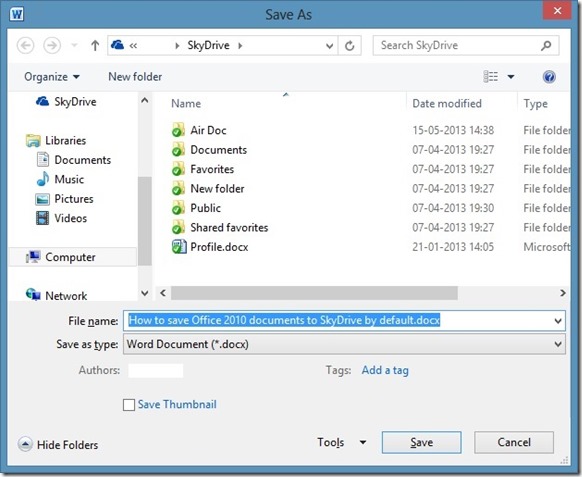This screenshot has width=582, height=477.
Task: Click the horizontal scrollbar thumb
Action: (314, 293)
